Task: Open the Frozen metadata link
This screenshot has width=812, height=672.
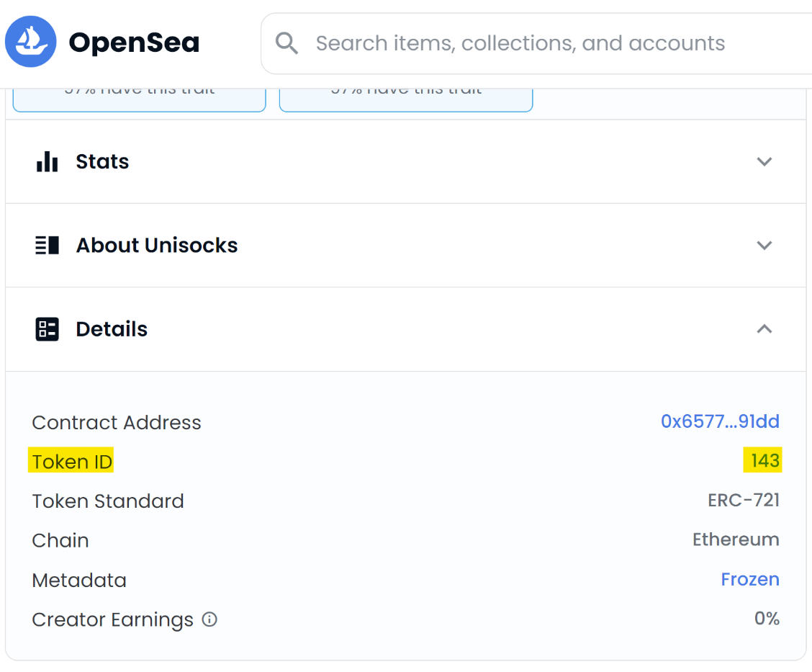Action: point(750,579)
